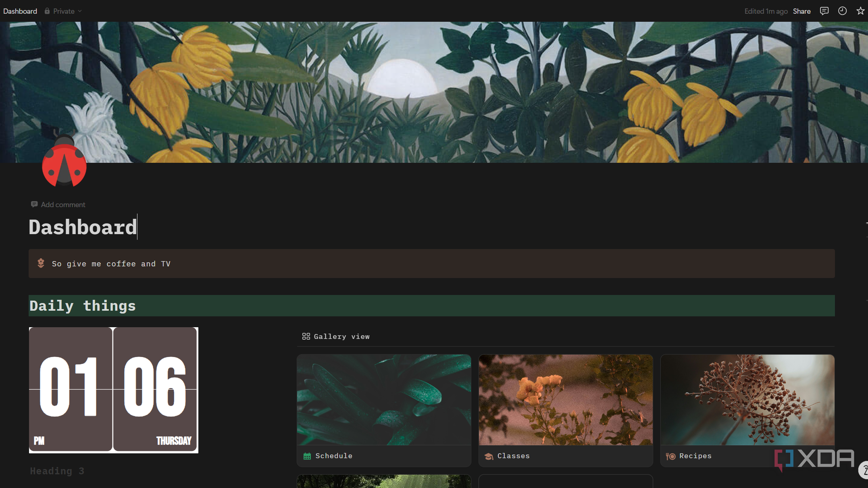Click the graduation cap icon beside Classes
868x488 pixels.
pos(489,456)
